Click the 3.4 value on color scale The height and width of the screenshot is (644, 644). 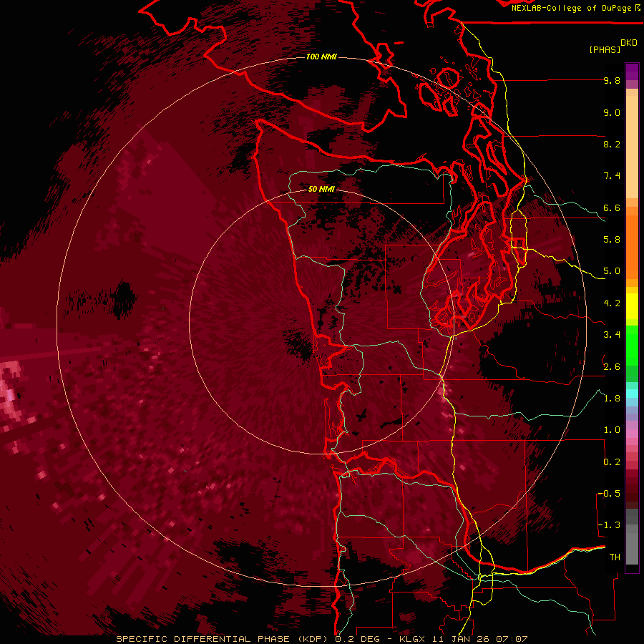612,335
